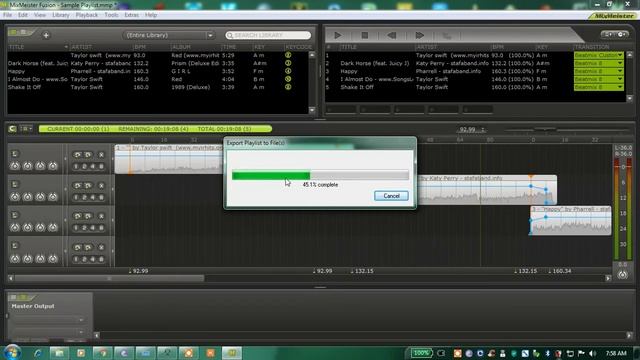The image size is (640, 360).
Task: Click first loop icon on timeline track 1
Action: pos(78,155)
